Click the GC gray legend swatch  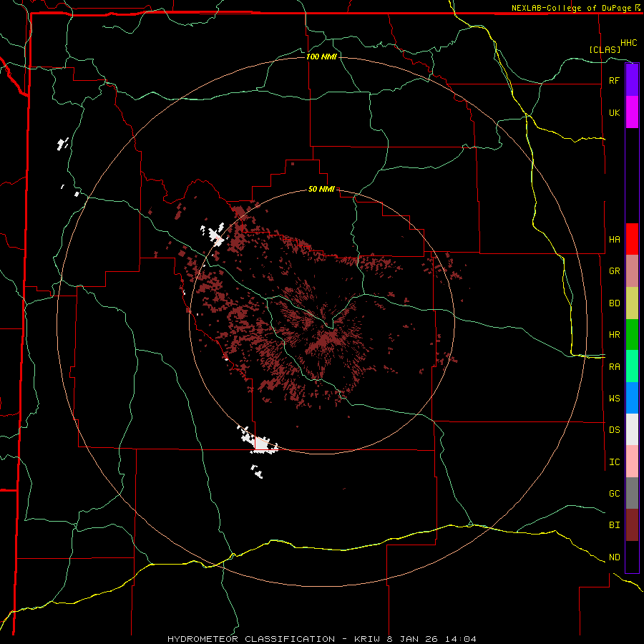(x=632, y=493)
